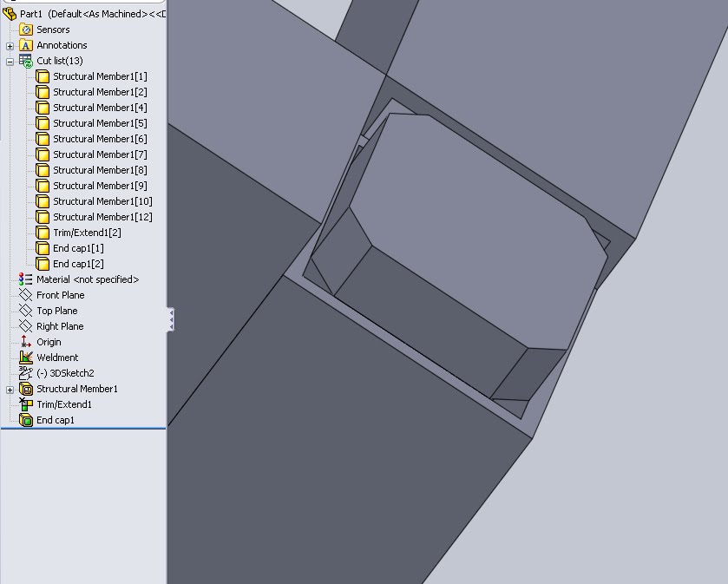Viewport: 728px width, 584px height.
Task: Select Structural Member1[10] text
Action: 102,201
